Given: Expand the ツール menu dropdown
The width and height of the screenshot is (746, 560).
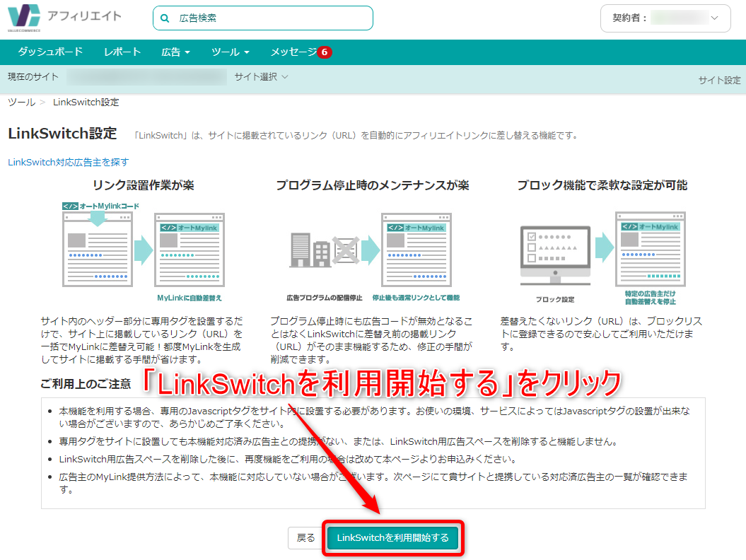Looking at the screenshot, I should coord(231,52).
